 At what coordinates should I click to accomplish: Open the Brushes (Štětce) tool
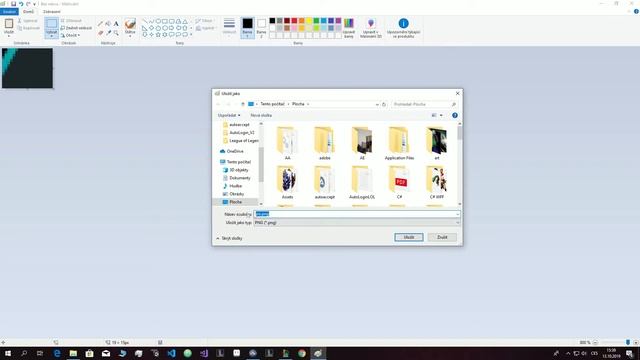tap(130, 27)
